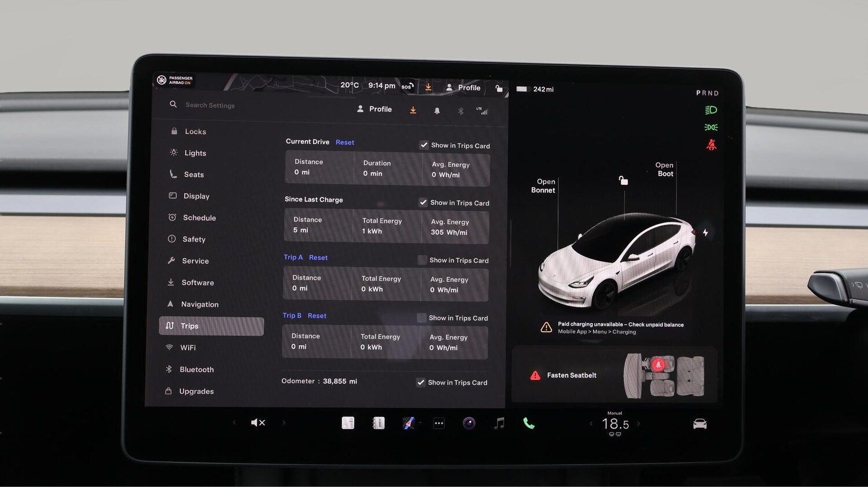Tap the car controls icon in dock

700,424
